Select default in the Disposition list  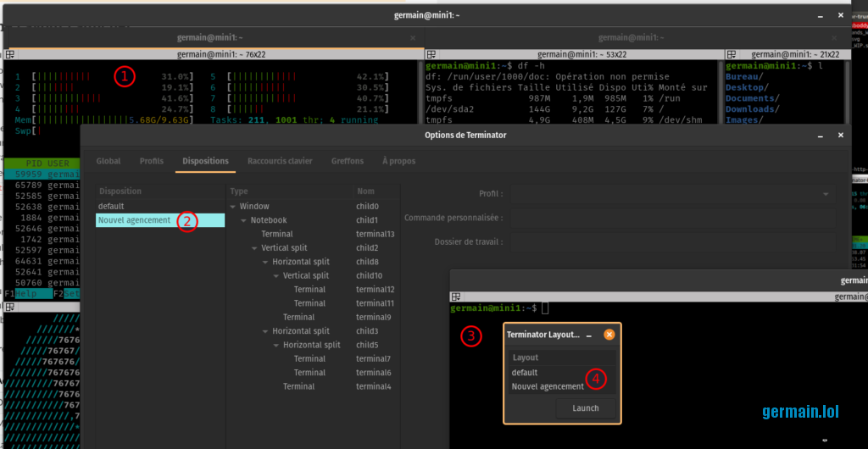point(160,206)
